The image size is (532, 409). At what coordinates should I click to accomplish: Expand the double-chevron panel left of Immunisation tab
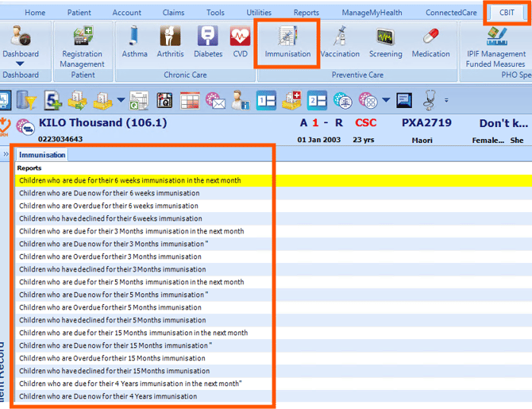click(x=6, y=154)
